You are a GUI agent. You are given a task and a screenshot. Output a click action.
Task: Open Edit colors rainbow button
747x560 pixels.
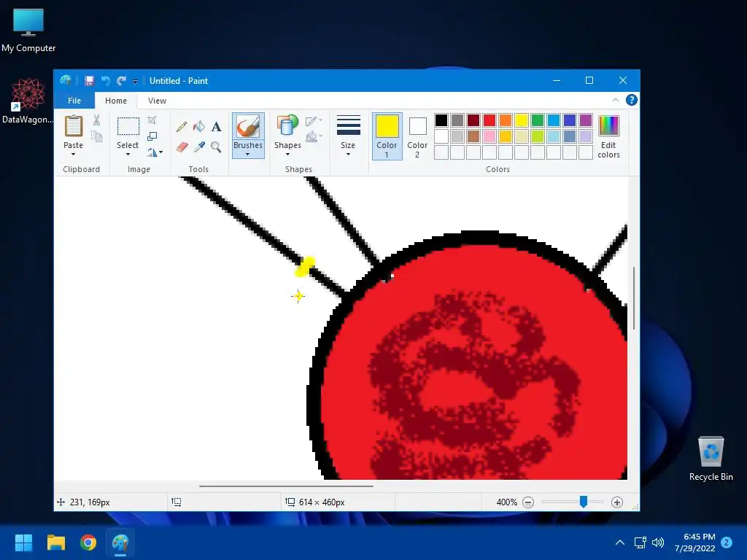click(x=609, y=136)
